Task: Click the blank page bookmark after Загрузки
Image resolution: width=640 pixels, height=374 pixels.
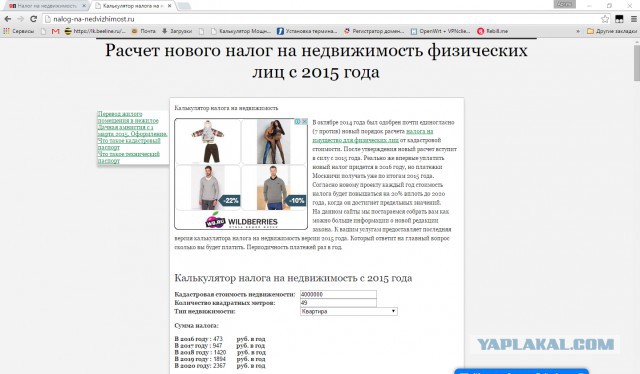Action: click(x=201, y=31)
